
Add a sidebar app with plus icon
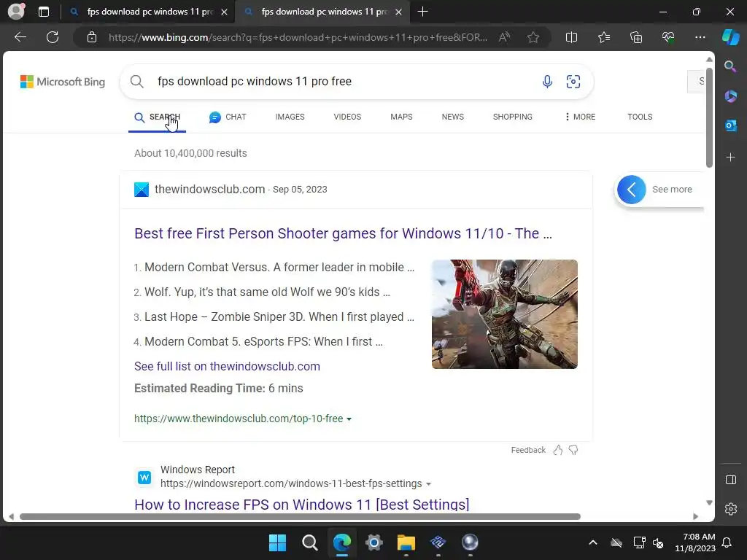[x=730, y=157]
